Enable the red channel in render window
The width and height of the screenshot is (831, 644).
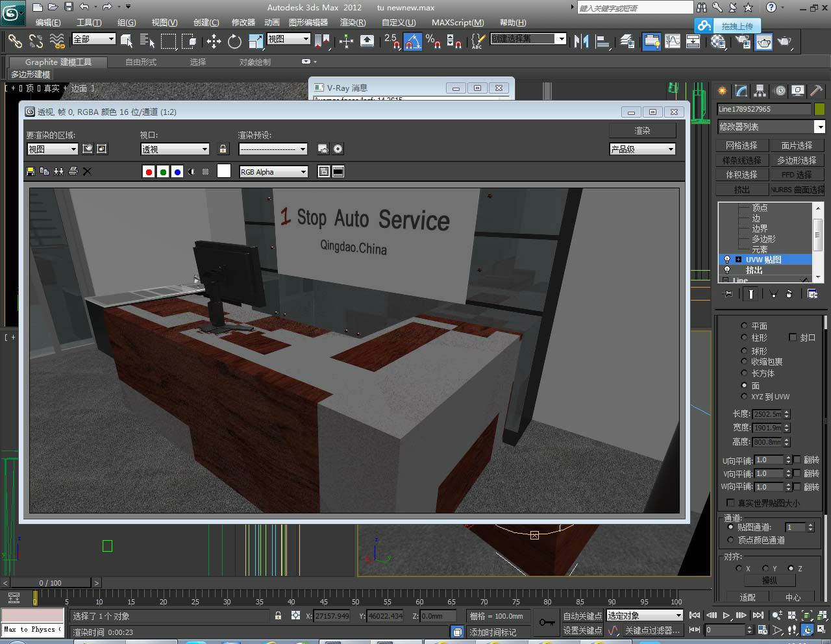tap(149, 171)
